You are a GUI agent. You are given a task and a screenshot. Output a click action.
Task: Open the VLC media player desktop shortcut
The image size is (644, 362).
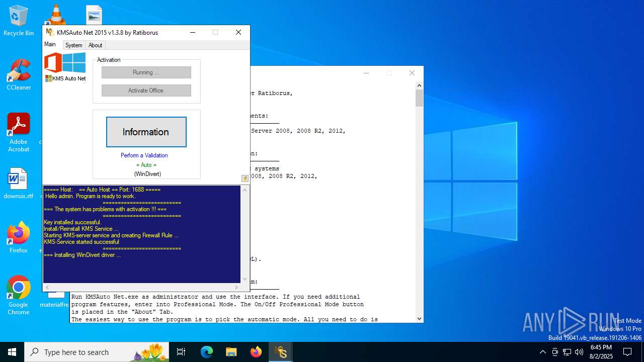56,14
